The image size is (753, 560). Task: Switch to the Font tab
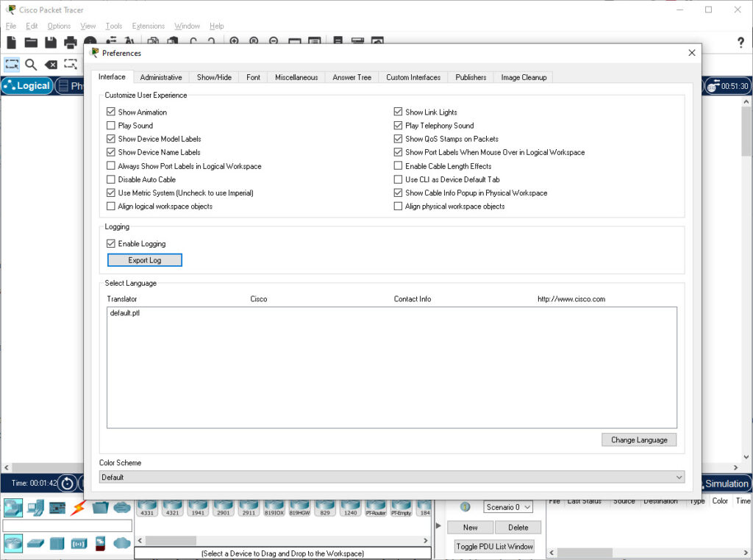tap(253, 77)
